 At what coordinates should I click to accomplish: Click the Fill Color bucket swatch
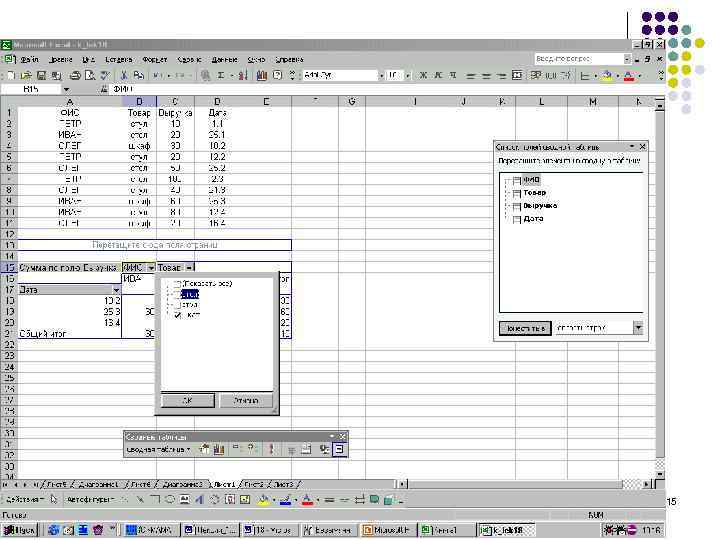(607, 76)
